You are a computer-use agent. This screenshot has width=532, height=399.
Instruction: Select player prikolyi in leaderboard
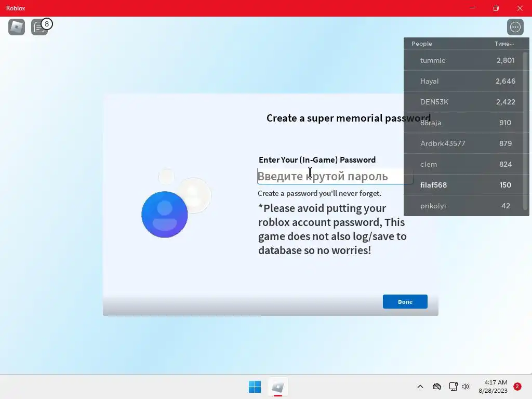point(463,206)
